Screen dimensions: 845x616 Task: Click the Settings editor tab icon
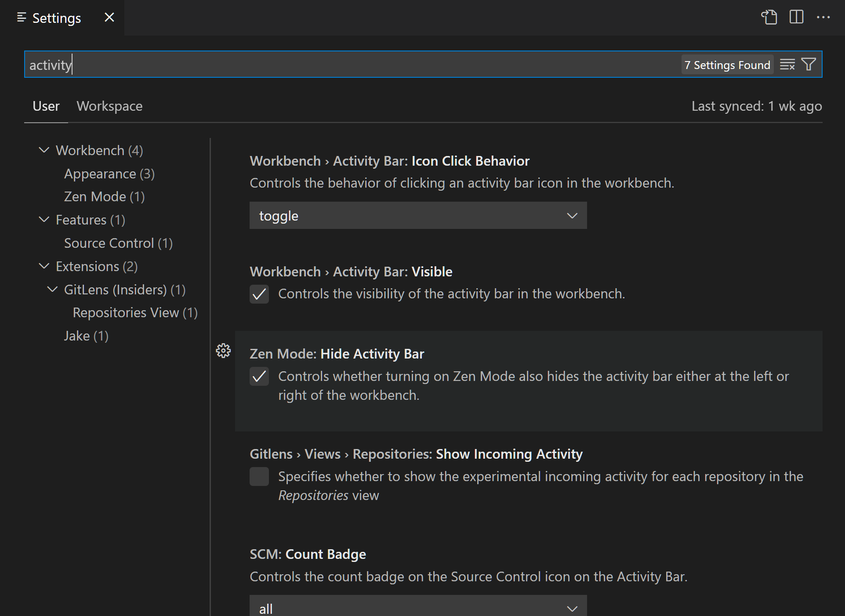pyautogui.click(x=21, y=17)
